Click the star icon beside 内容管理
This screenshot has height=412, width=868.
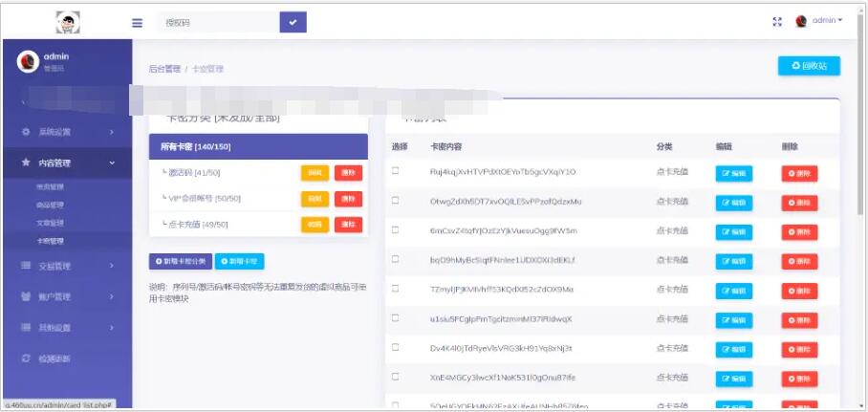click(x=26, y=163)
